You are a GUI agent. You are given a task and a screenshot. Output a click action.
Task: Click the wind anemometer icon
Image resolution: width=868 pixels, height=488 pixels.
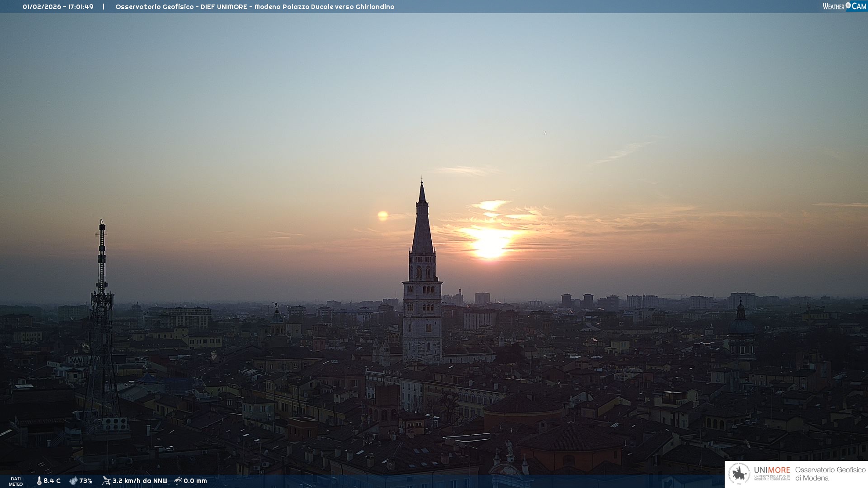106,481
